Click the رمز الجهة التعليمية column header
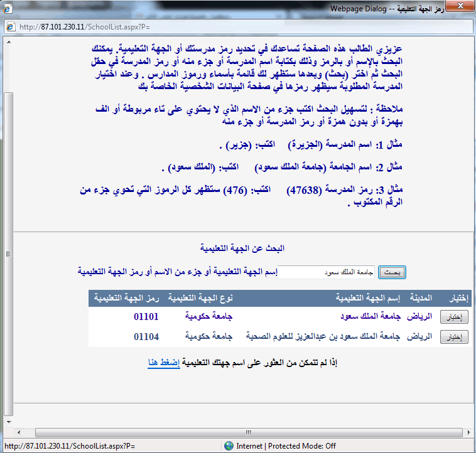The height and width of the screenshot is (453, 476). click(127, 298)
